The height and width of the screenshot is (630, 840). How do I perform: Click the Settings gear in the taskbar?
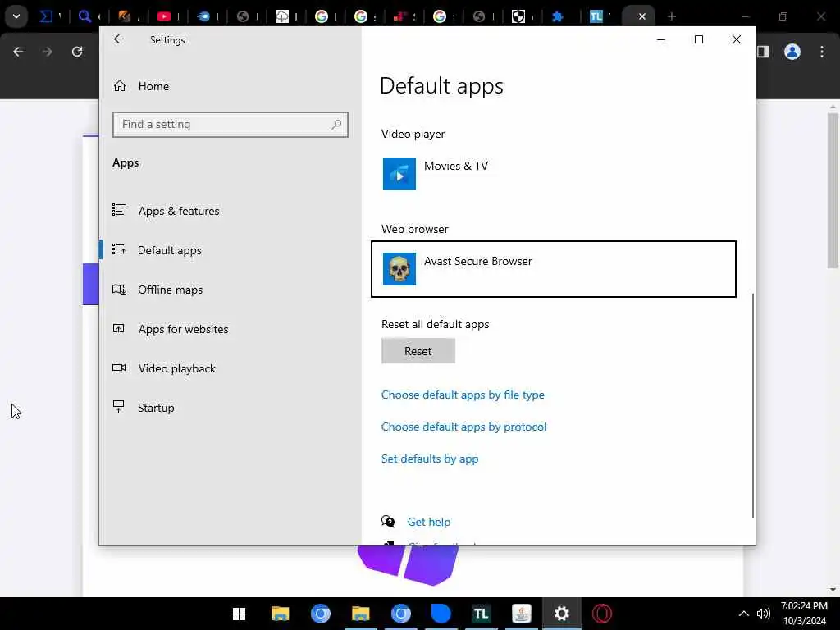pyautogui.click(x=561, y=614)
